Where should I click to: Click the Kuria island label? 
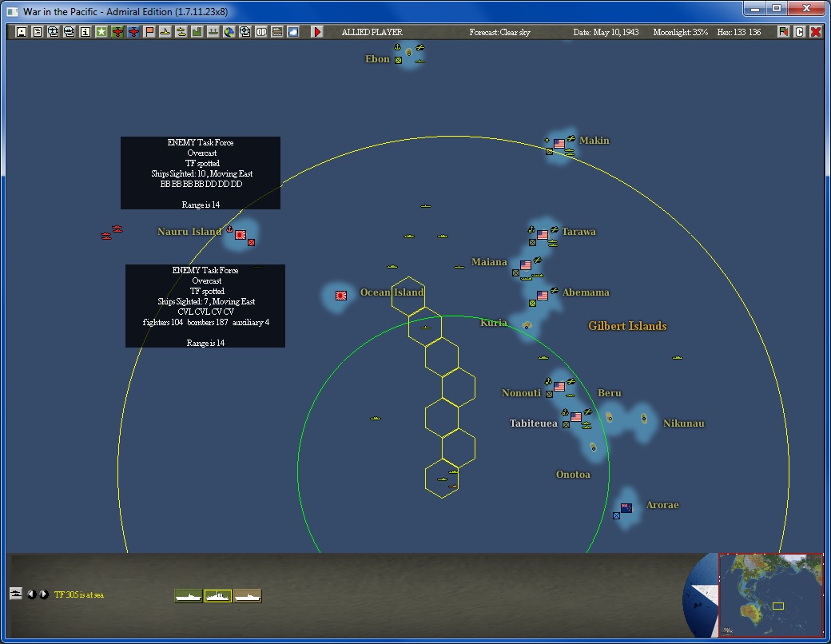coord(494,322)
